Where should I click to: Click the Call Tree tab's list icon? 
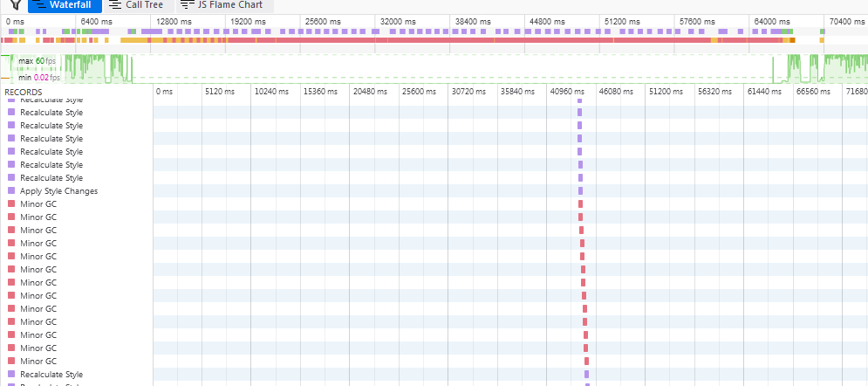pos(114,4)
